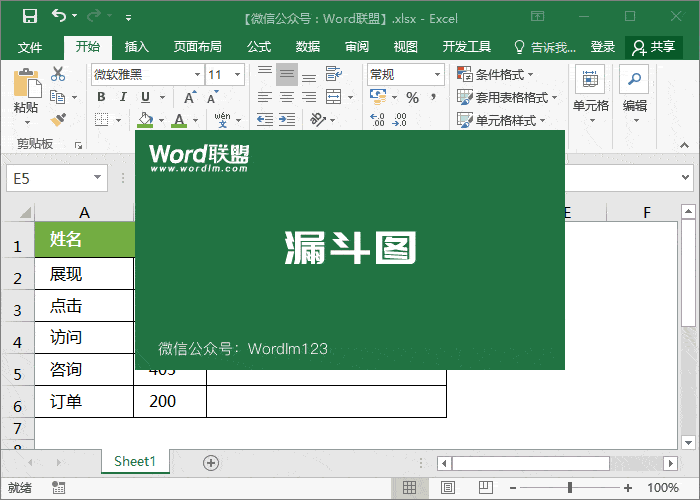Toggle underline formatting
The width and height of the screenshot is (700, 500).
click(x=146, y=97)
